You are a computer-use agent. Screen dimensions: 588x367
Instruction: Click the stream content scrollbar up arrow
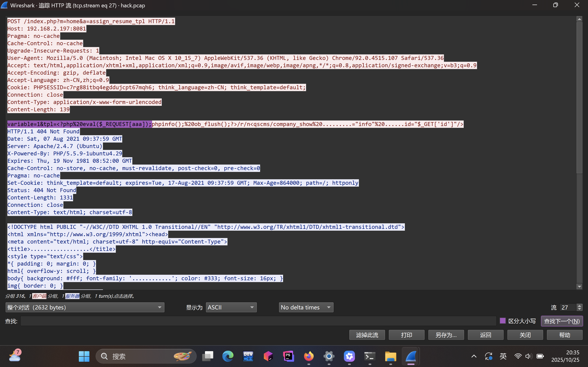(x=579, y=19)
